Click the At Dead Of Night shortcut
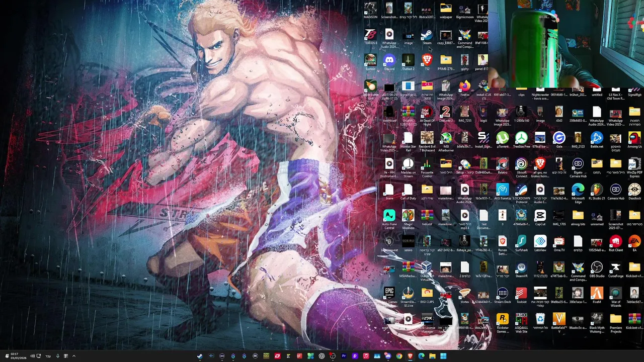The height and width of the screenshot is (362, 644). pyautogui.click(x=427, y=116)
